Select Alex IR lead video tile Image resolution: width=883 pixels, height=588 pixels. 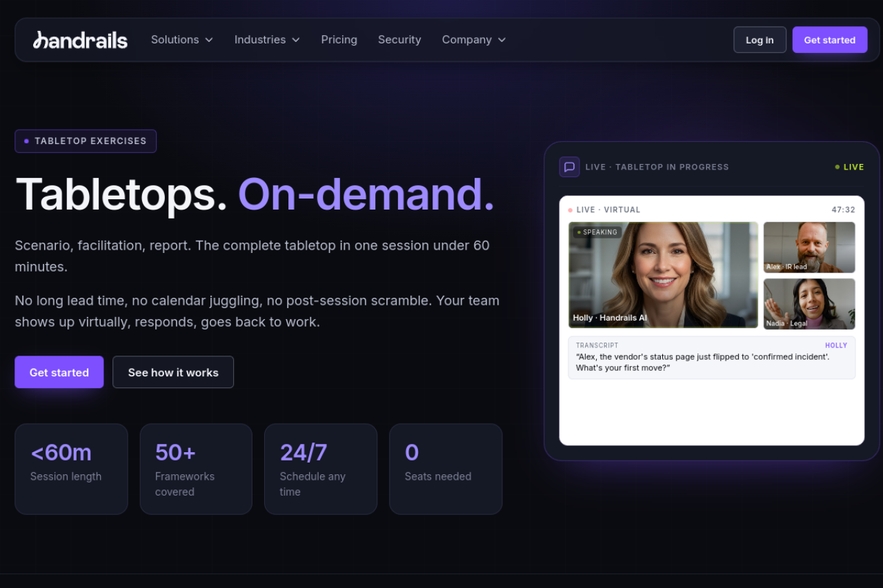pyautogui.click(x=809, y=247)
